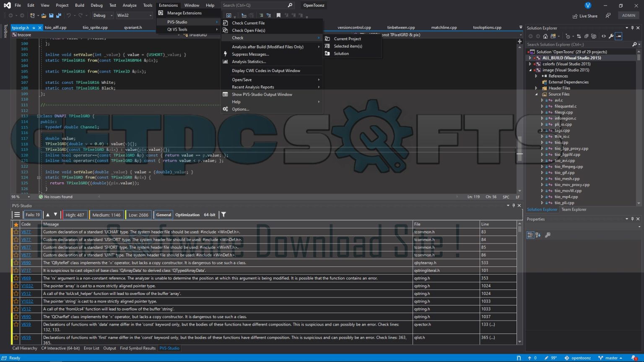Toggle the Low: 2686 severity filter
Screen dimensions: 644x362
pos(138,215)
